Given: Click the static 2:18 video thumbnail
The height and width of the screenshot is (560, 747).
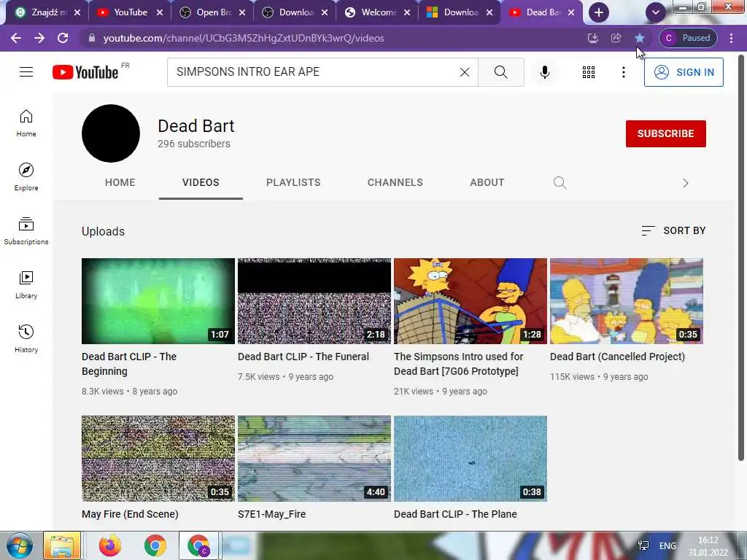Looking at the screenshot, I should tap(314, 301).
